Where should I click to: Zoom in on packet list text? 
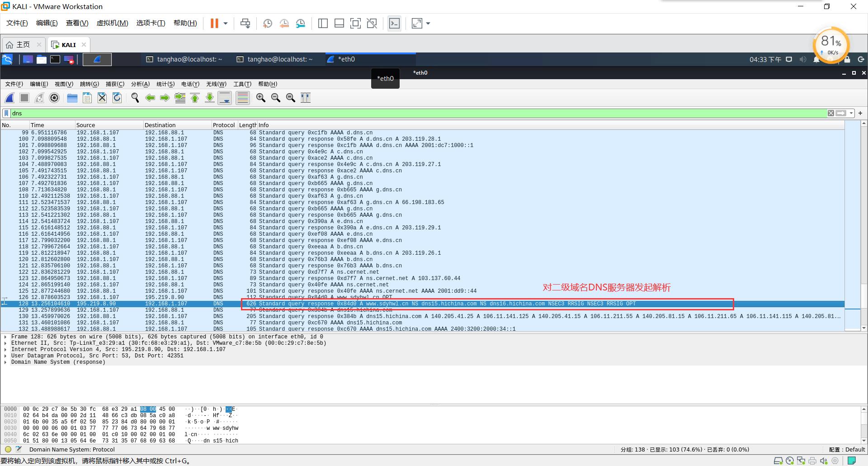click(x=261, y=98)
